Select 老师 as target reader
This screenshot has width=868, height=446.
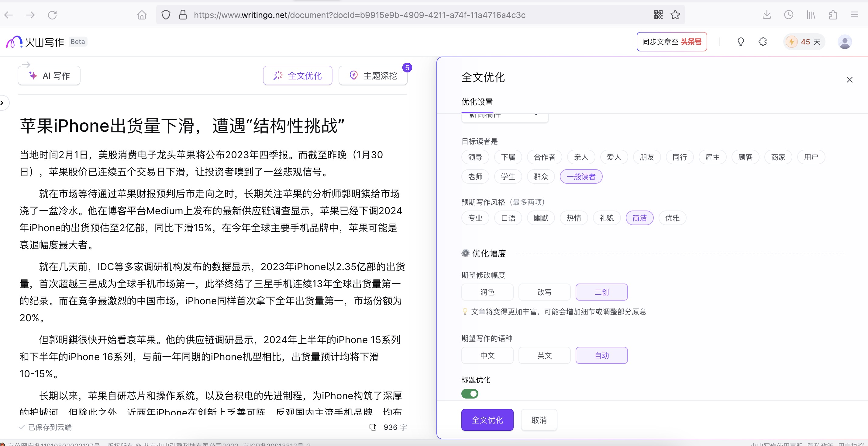[x=475, y=176]
